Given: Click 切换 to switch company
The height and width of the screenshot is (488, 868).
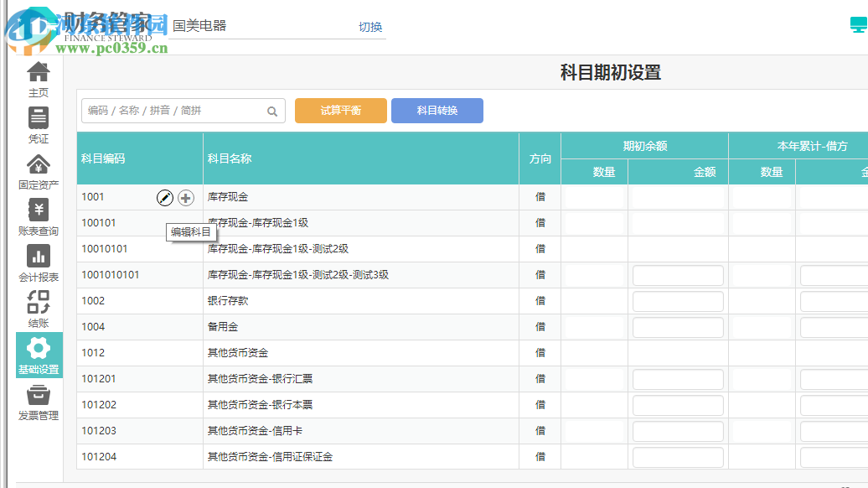Looking at the screenshot, I should point(370,27).
